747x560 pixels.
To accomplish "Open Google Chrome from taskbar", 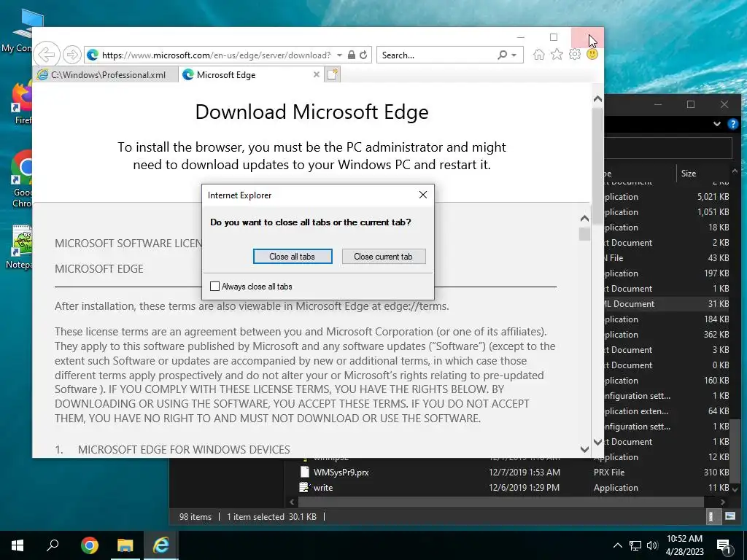I will click(x=90, y=545).
